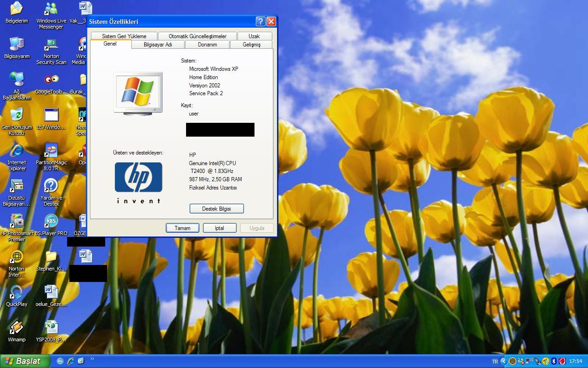Launch Internet Explorer desktop icon
Image resolution: width=588 pixels, height=368 pixels.
click(x=17, y=157)
